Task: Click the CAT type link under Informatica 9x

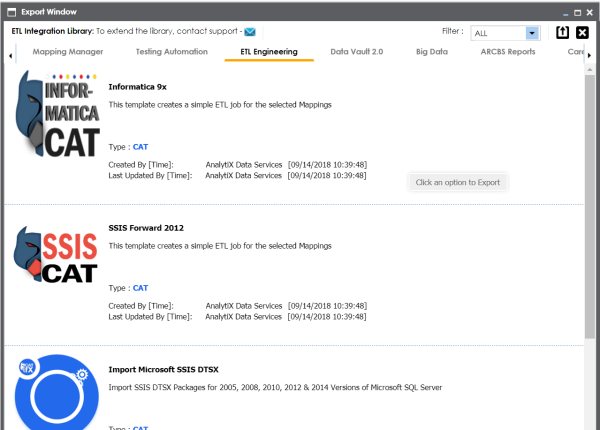Action: pyautogui.click(x=140, y=146)
